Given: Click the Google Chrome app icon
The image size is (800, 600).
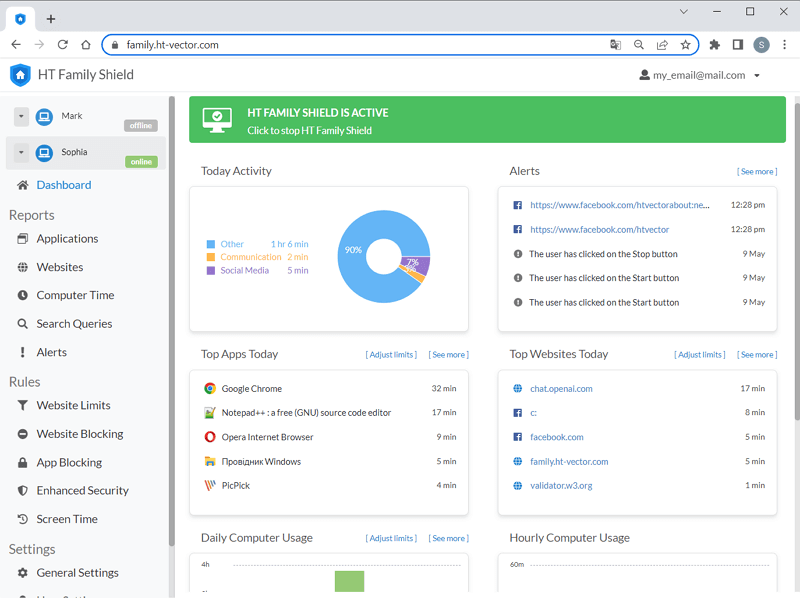Looking at the screenshot, I should coord(210,389).
